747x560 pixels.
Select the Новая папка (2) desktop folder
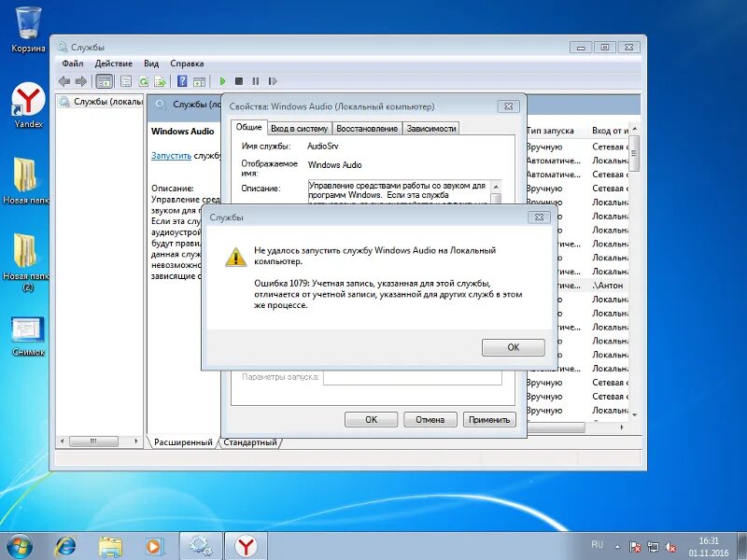[x=27, y=261]
